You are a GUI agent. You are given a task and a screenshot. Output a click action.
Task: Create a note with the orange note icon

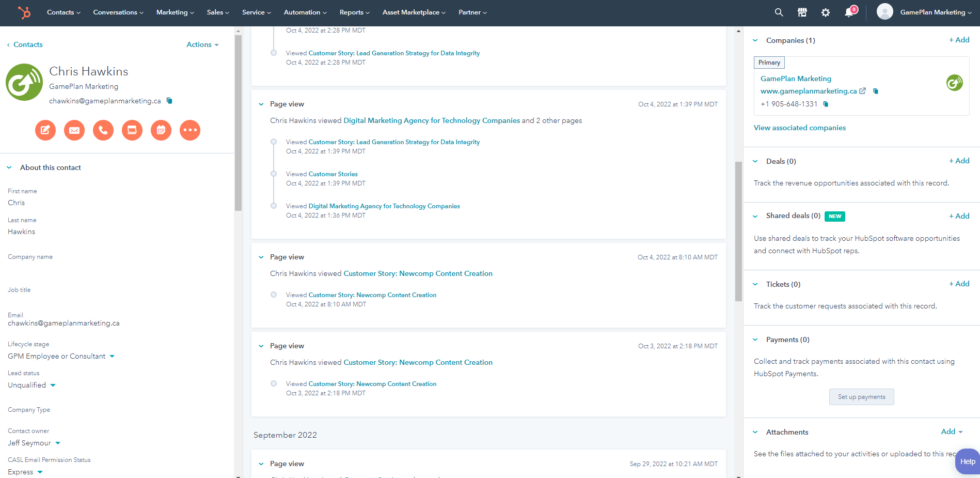pyautogui.click(x=45, y=130)
